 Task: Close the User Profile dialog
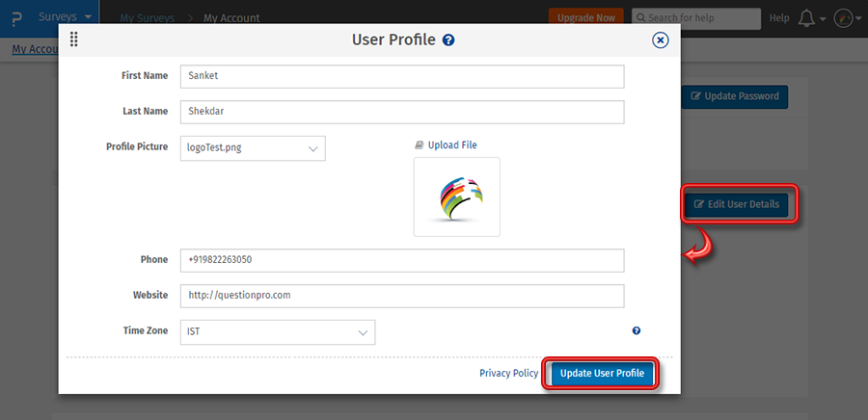click(660, 40)
